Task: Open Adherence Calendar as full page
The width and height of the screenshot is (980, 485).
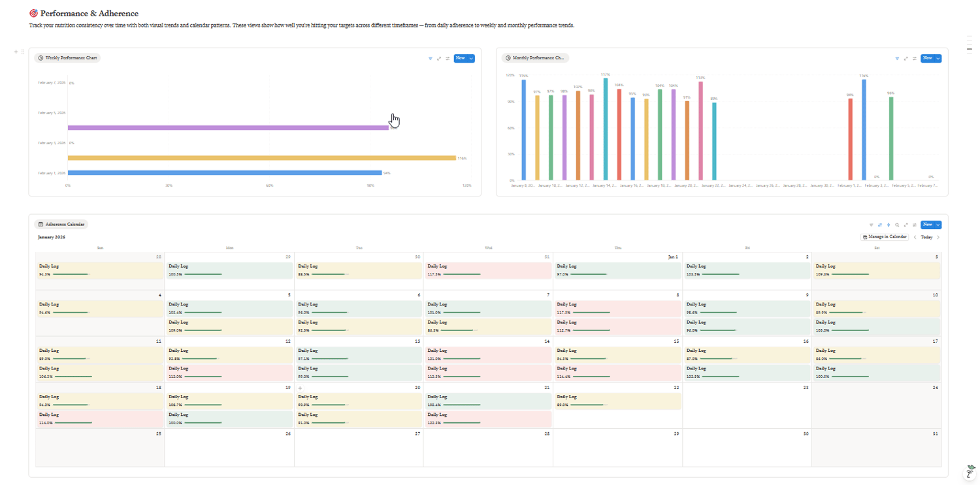Action: tap(906, 225)
